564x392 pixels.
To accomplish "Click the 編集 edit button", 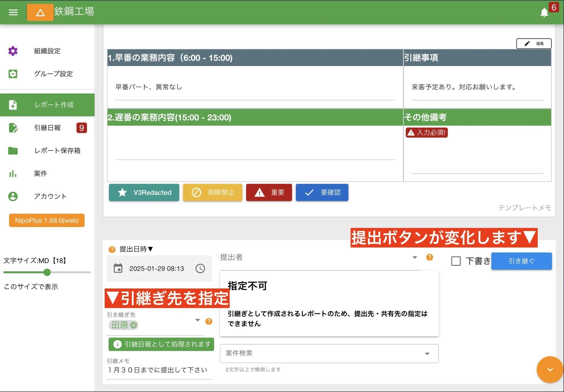I will pos(534,43).
